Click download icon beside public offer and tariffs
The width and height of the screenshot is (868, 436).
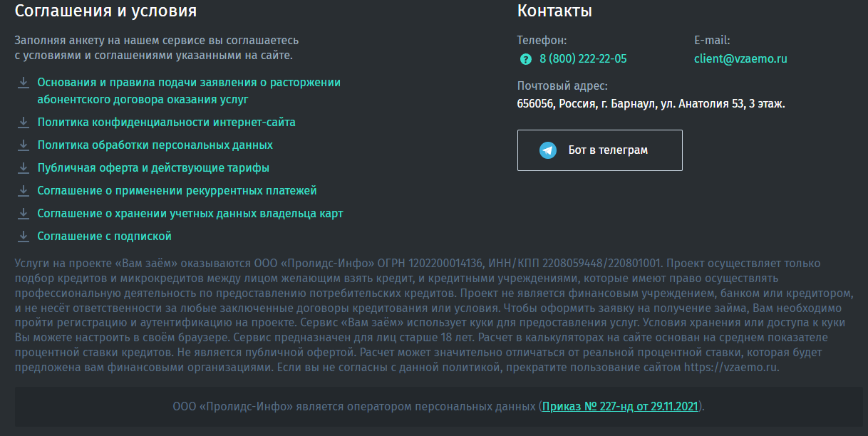pyautogui.click(x=24, y=168)
